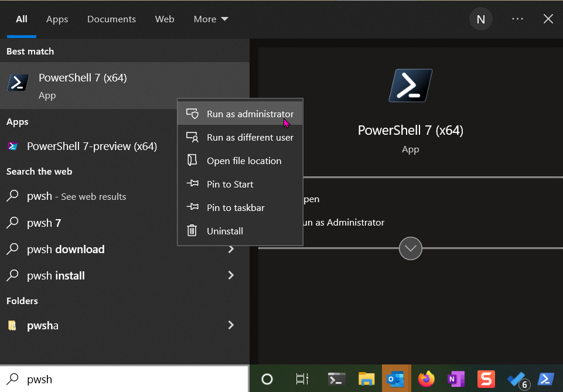Click the search icon beside 'pwsh 7'
Screen dimensions: 563x392
[12, 223]
